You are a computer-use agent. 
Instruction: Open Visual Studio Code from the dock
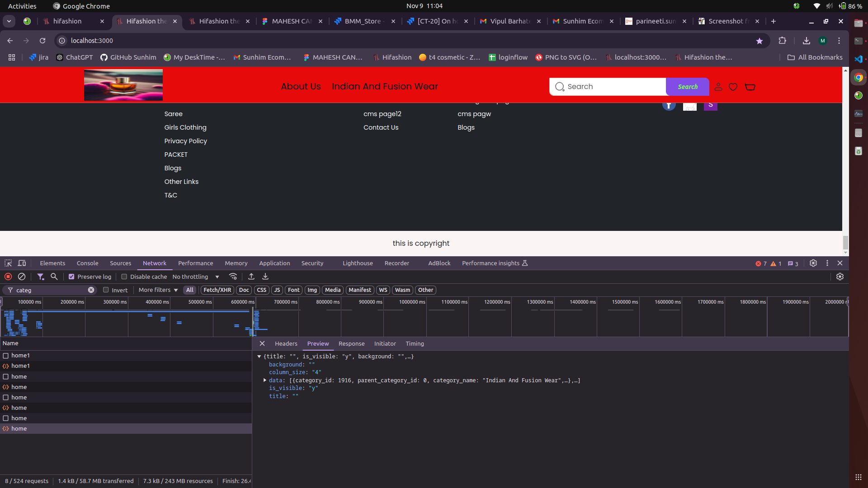point(859,59)
